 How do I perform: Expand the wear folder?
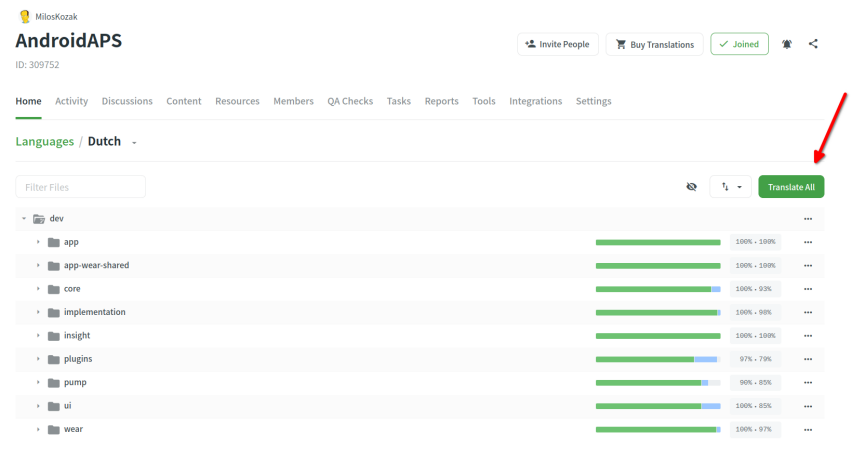tap(38, 429)
